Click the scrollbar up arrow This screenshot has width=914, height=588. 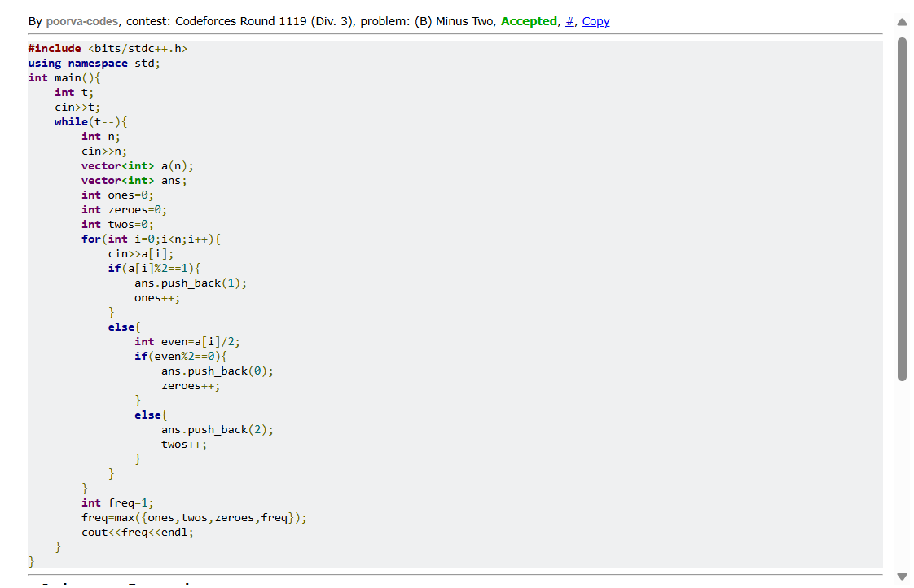pyautogui.click(x=902, y=22)
